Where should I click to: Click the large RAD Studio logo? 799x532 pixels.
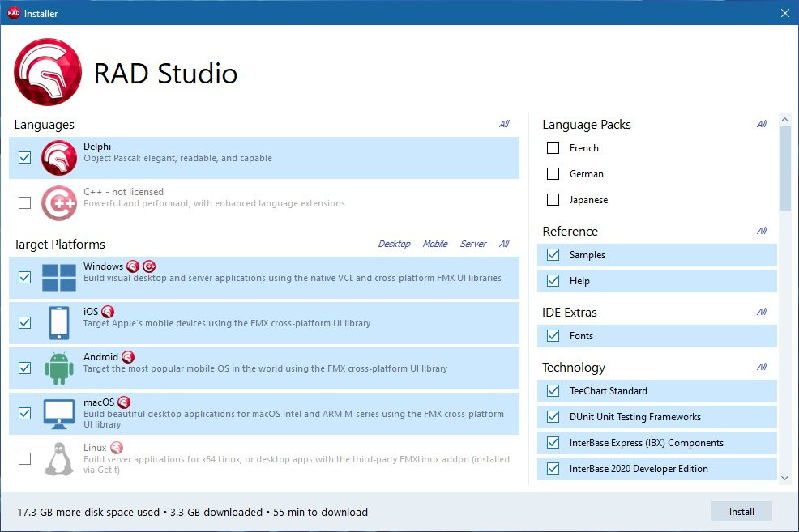48,72
